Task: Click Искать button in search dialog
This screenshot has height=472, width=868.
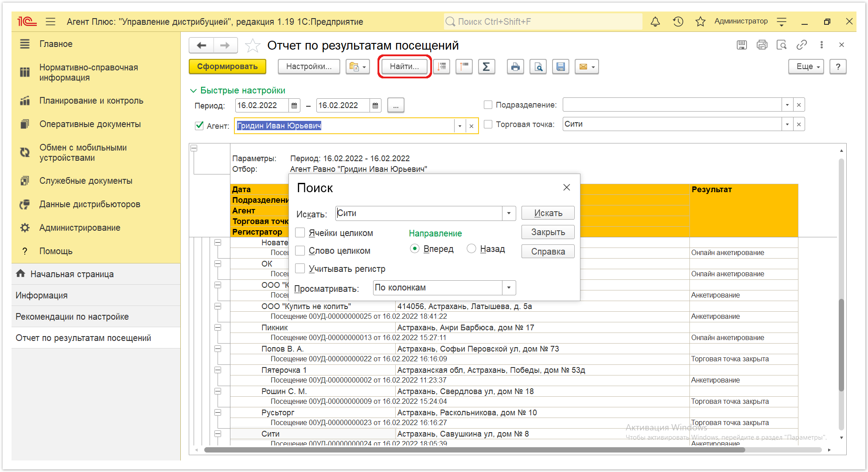Action: click(548, 213)
